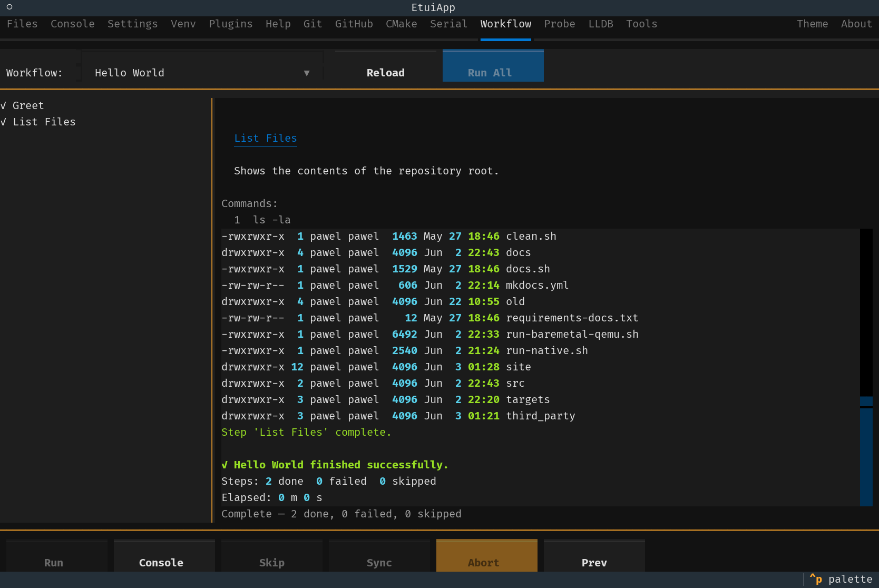Click 'requirements-docs.txt' in the listing

tap(572, 318)
